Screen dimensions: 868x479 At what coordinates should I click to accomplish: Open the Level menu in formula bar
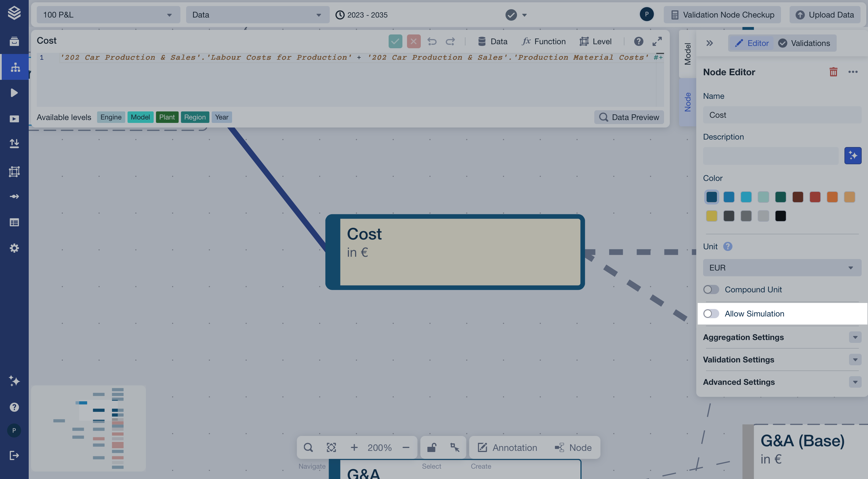tap(595, 41)
